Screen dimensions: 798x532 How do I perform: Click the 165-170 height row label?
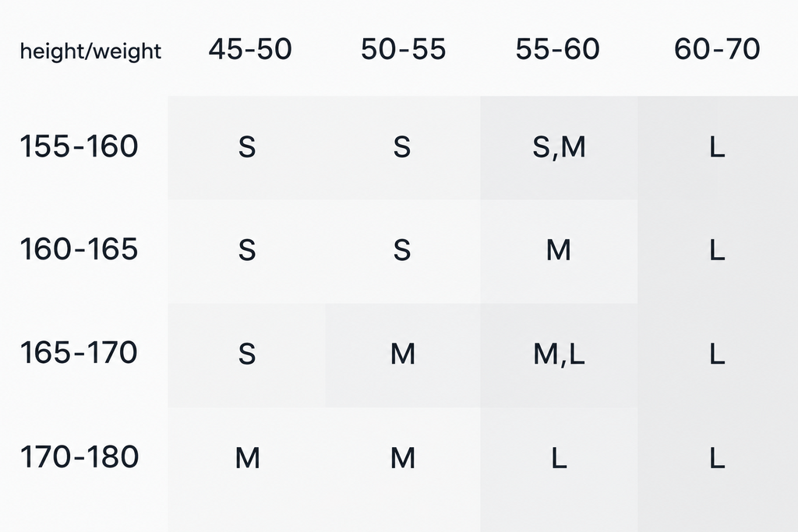[79, 353]
